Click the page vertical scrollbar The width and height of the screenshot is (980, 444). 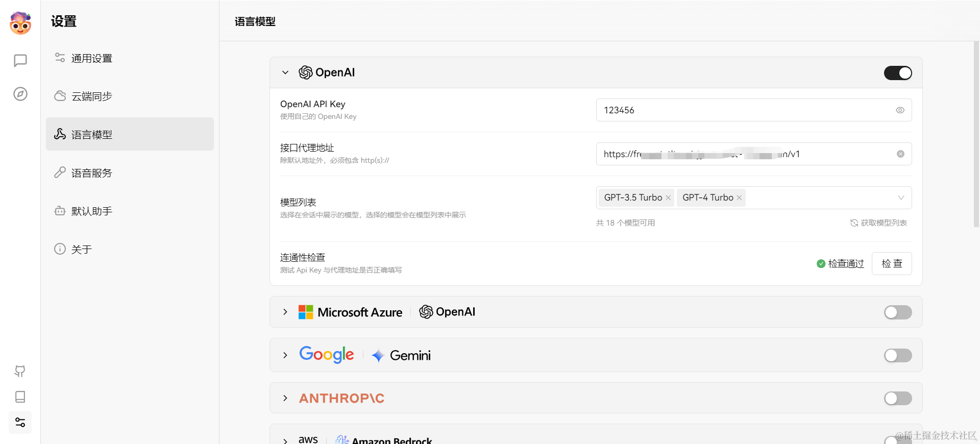click(976, 134)
